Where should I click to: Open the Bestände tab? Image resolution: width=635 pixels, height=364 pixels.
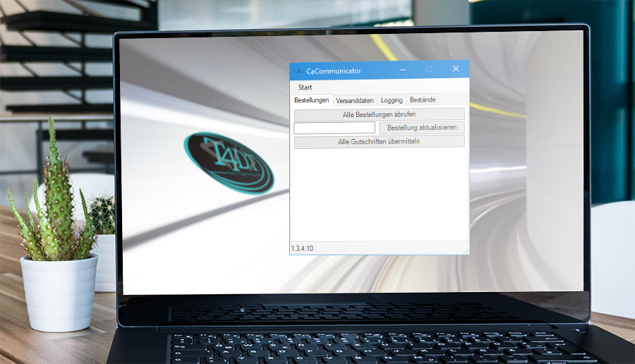423,99
